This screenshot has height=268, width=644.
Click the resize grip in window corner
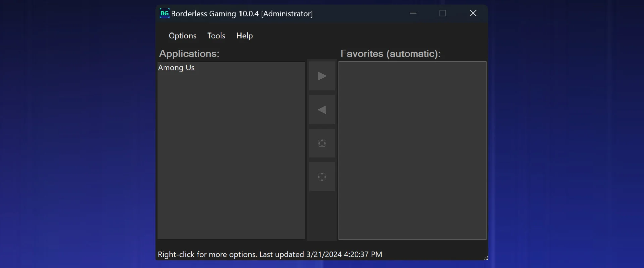point(486,258)
